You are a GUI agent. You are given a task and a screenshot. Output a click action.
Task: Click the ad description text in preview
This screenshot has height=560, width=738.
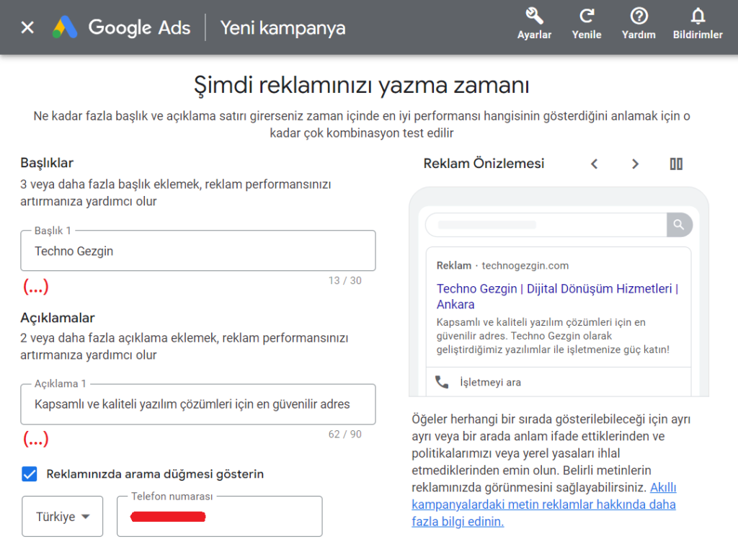553,336
